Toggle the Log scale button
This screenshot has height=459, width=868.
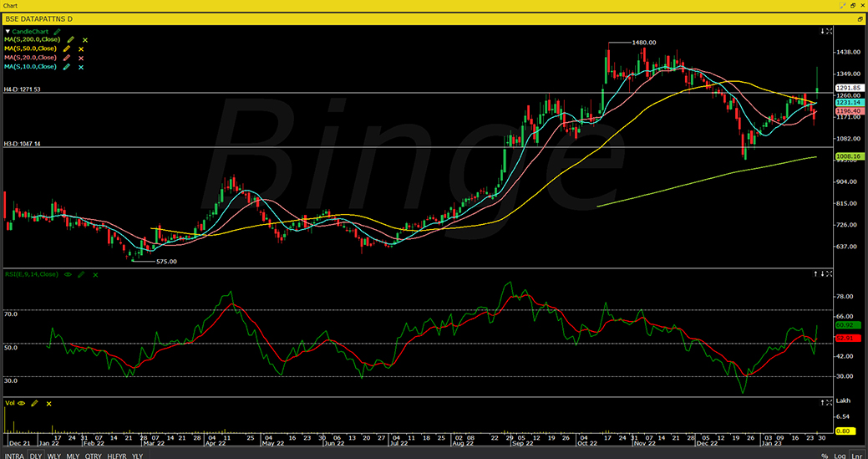pos(841,456)
